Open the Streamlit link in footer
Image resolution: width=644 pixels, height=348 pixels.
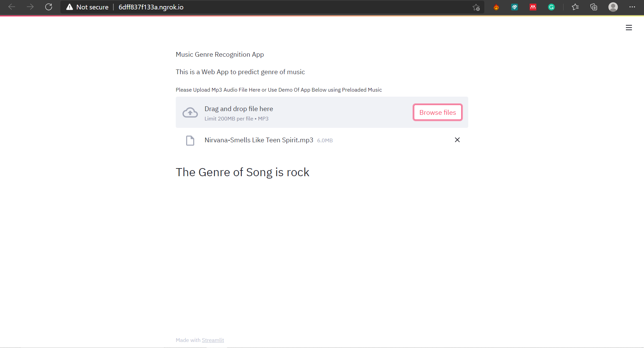213,340
